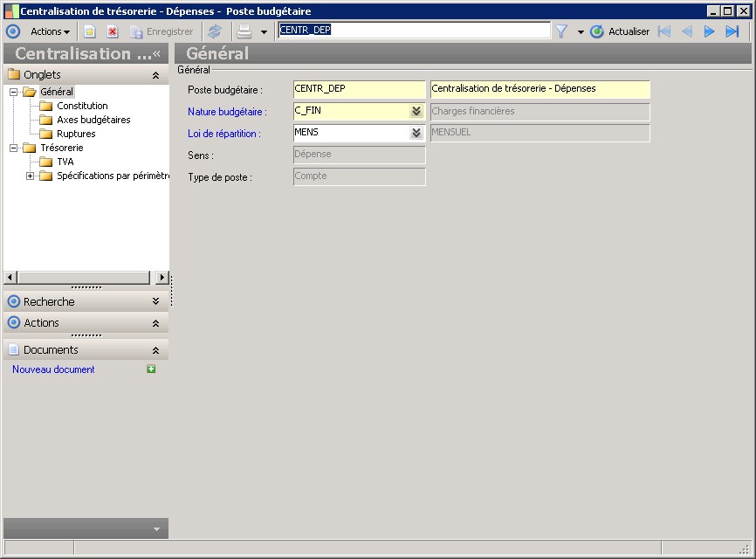
Task: Go to the previous record
Action: coord(687,31)
